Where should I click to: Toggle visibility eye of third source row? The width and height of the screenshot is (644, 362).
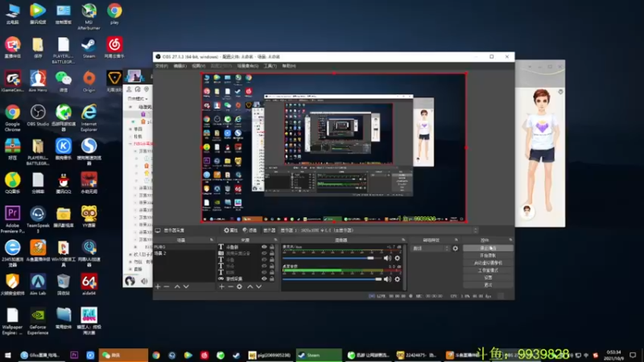(x=264, y=260)
